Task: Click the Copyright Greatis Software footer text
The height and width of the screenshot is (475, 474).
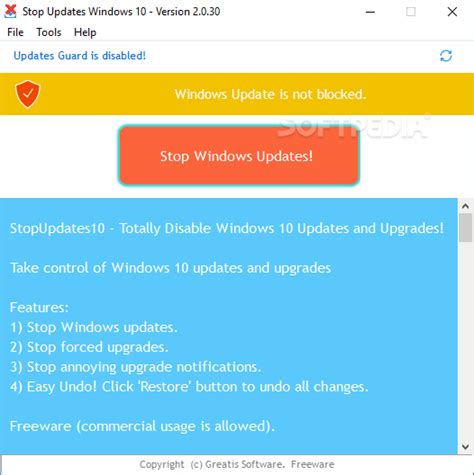Action: coord(237,464)
